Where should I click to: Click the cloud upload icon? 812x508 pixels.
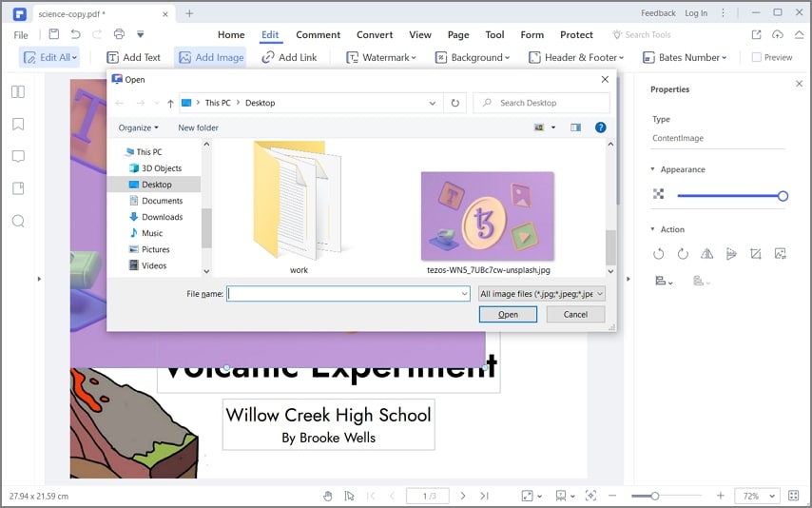click(x=778, y=35)
